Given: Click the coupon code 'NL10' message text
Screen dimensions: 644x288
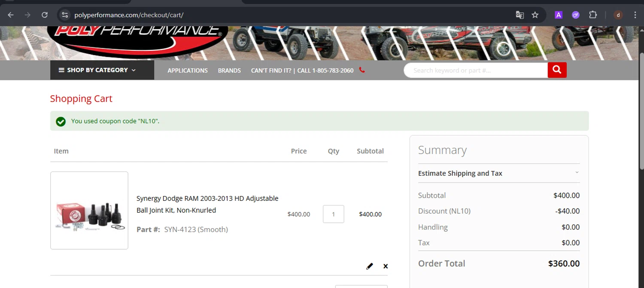Looking at the screenshot, I should click(115, 121).
